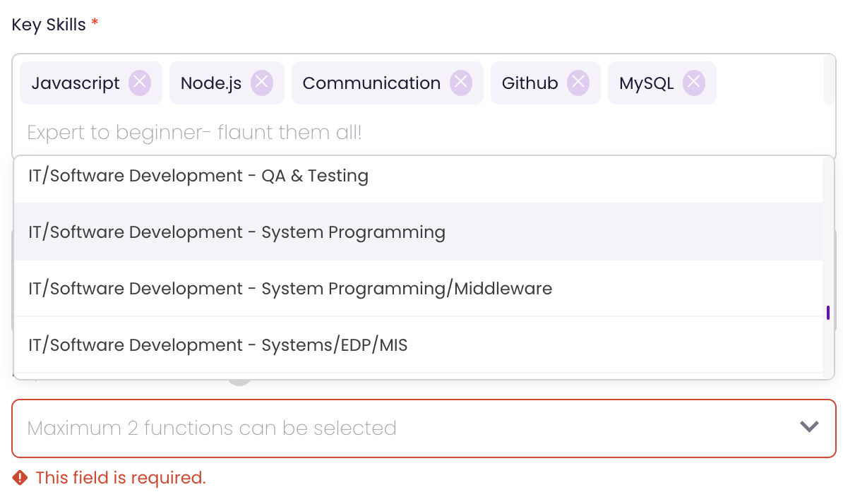Click the Javascript chip label
Image resolution: width=843 pixels, height=504 pixels.
click(x=76, y=83)
